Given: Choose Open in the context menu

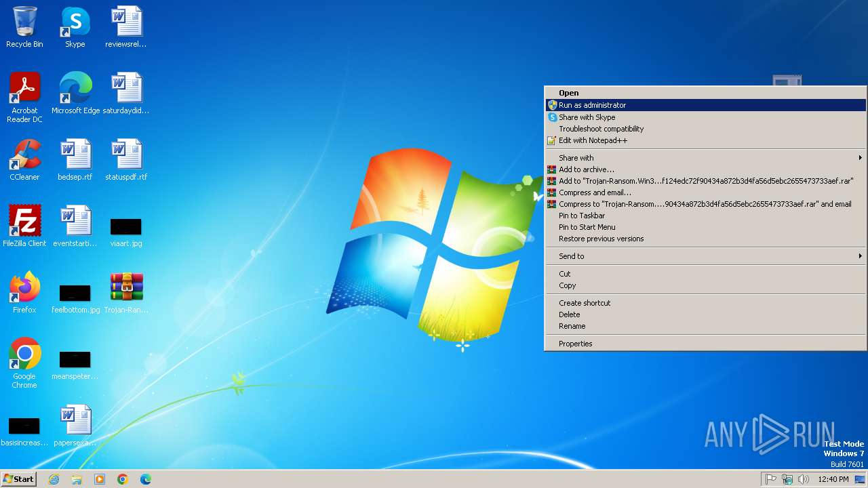Looking at the screenshot, I should pyautogui.click(x=705, y=94).
